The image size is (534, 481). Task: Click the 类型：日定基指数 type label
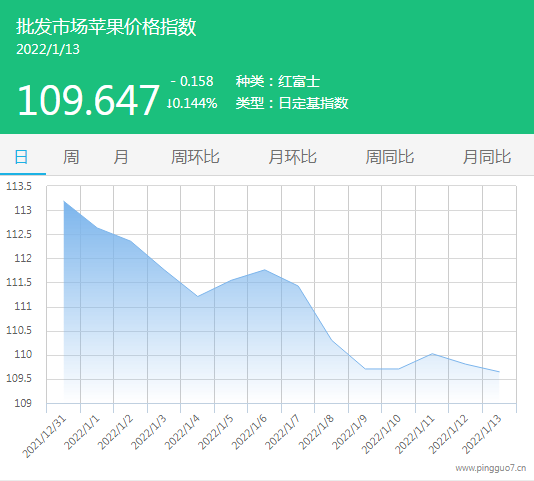[x=292, y=103]
